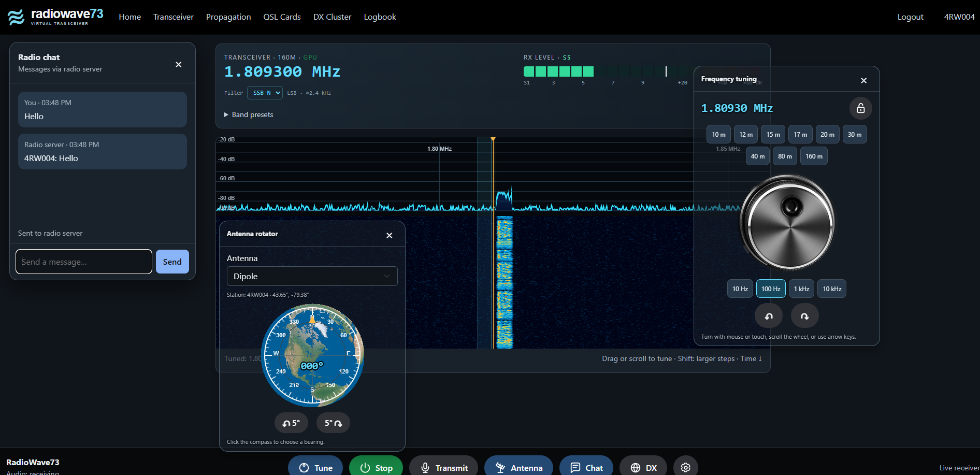Toggle the frequency lock icon
Screen dimensions: 980x475
tap(861, 108)
